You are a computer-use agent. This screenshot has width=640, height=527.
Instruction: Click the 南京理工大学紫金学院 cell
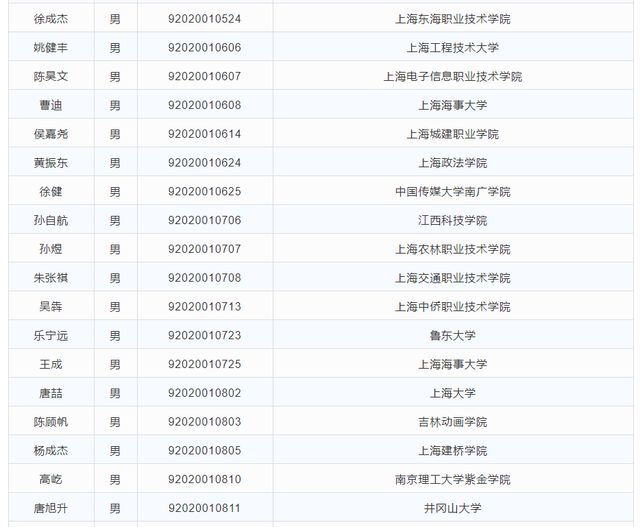tap(453, 479)
